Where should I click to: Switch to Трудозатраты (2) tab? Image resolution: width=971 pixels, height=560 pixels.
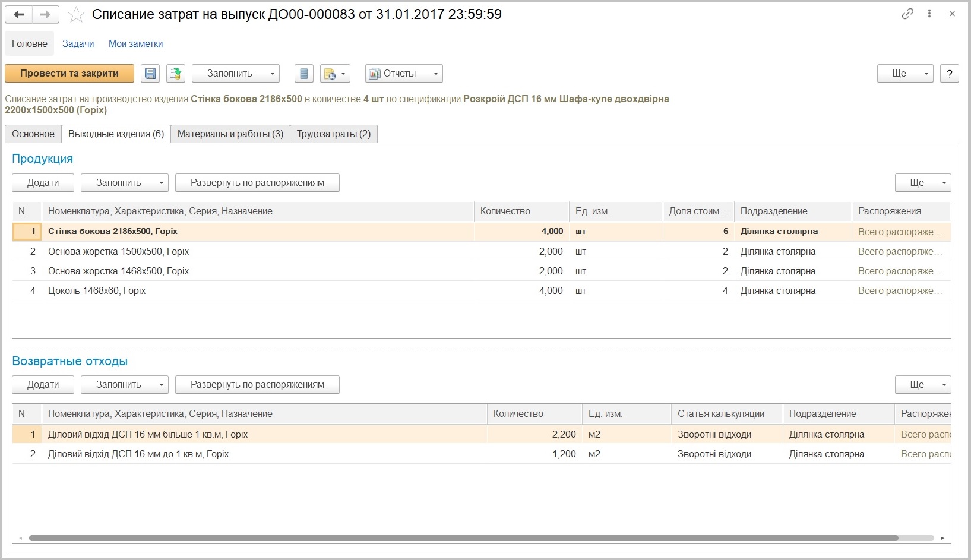334,134
